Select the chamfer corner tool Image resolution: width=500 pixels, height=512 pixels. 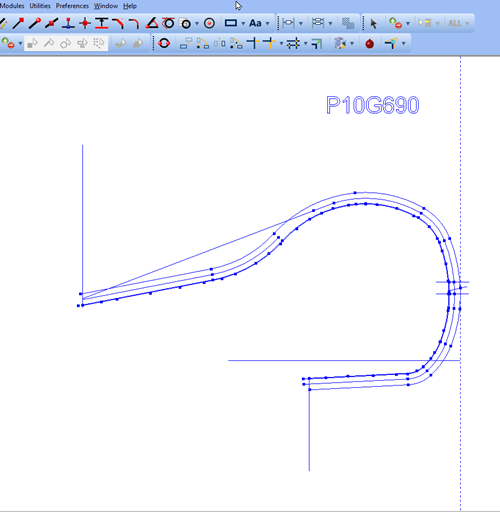tap(118, 23)
